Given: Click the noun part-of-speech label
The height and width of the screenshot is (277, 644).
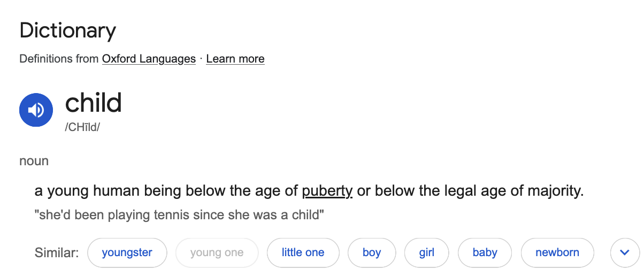Looking at the screenshot, I should [x=34, y=160].
